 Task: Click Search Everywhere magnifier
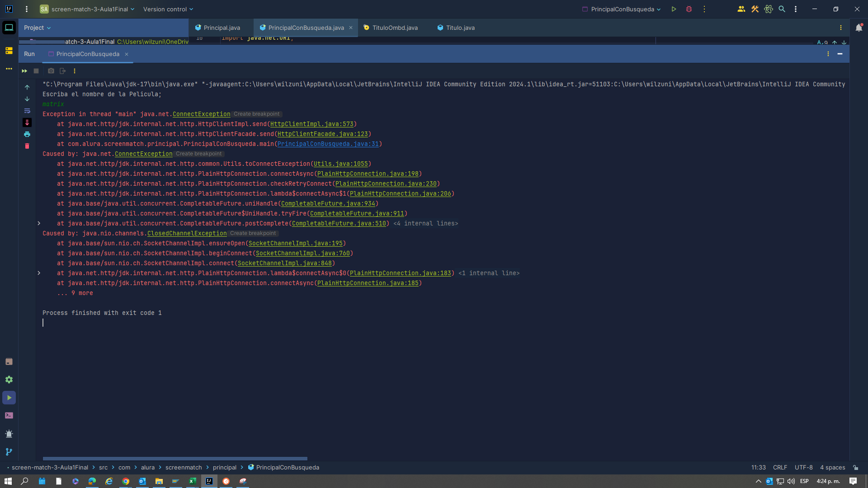tap(782, 9)
